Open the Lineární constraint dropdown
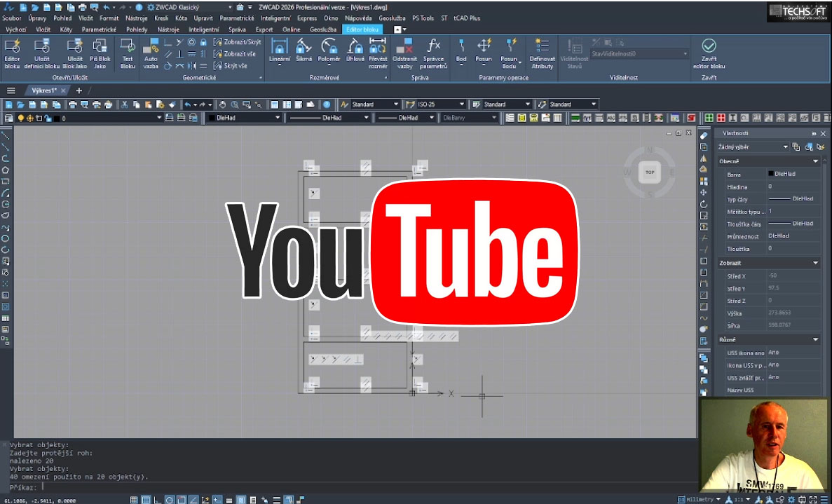Viewport: 832px width, 504px height. pos(280,65)
